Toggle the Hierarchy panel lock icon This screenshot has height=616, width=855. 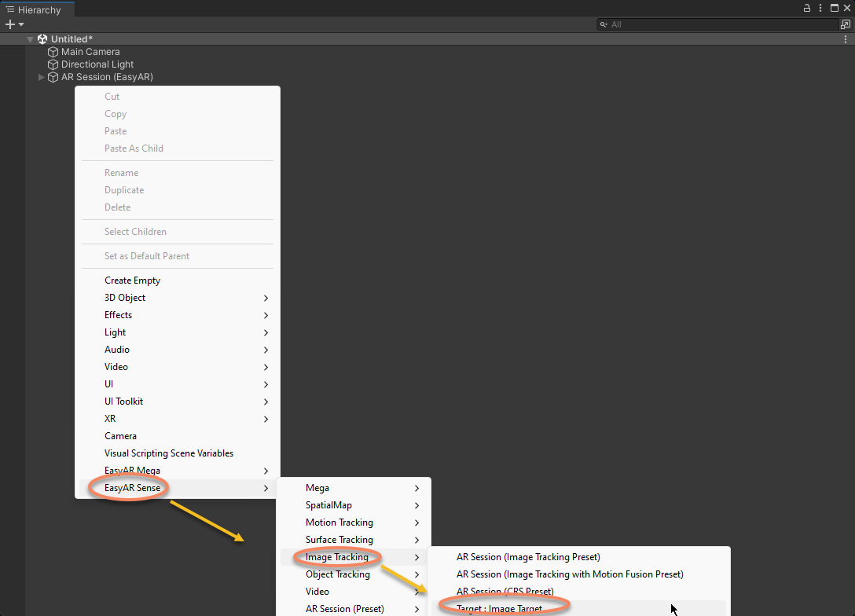point(807,8)
